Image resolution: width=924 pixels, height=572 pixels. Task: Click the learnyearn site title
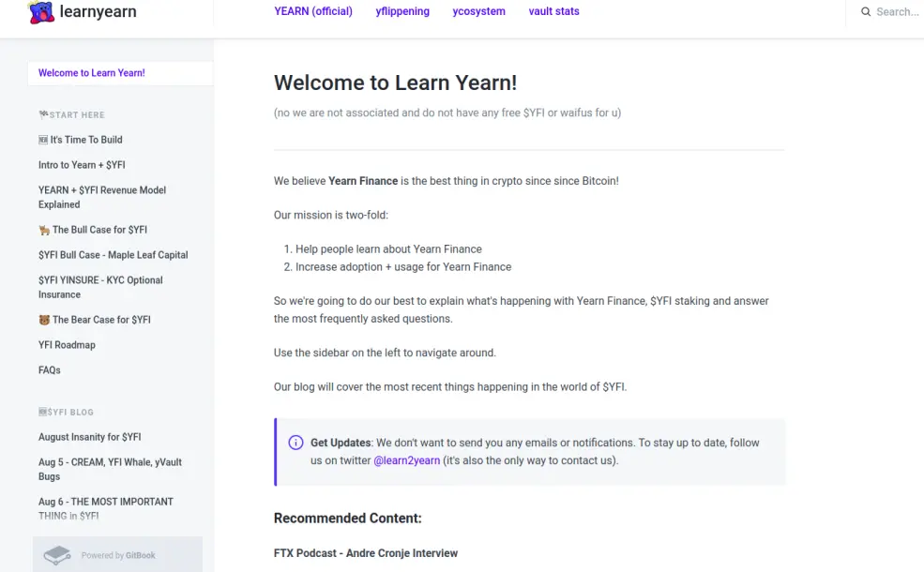click(x=98, y=11)
